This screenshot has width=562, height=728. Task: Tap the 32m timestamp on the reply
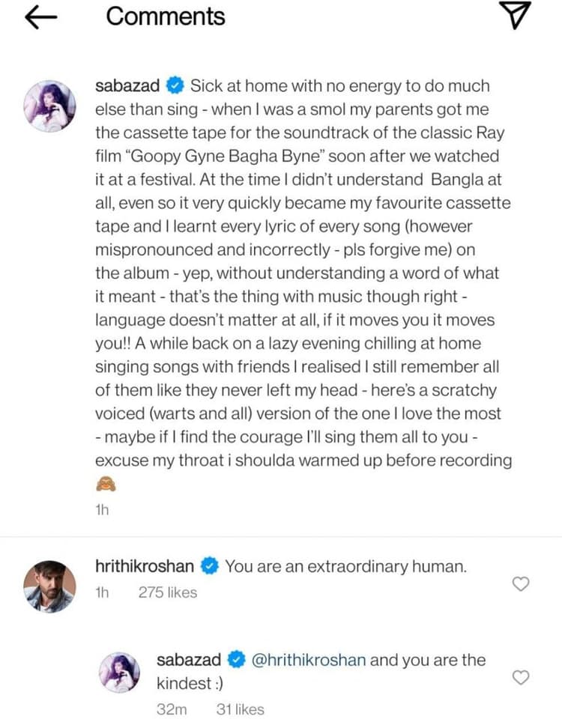click(172, 709)
